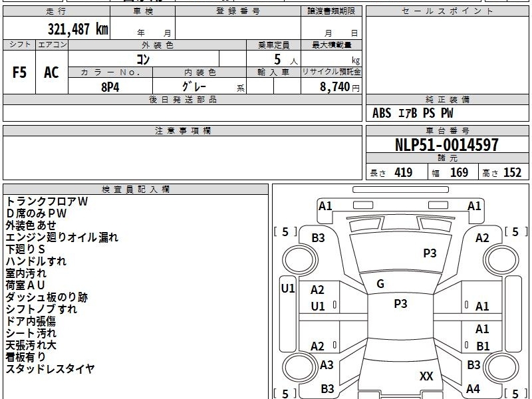Click the chassis number NLP51-0014597
The height and width of the screenshot is (399, 532).
point(447,145)
